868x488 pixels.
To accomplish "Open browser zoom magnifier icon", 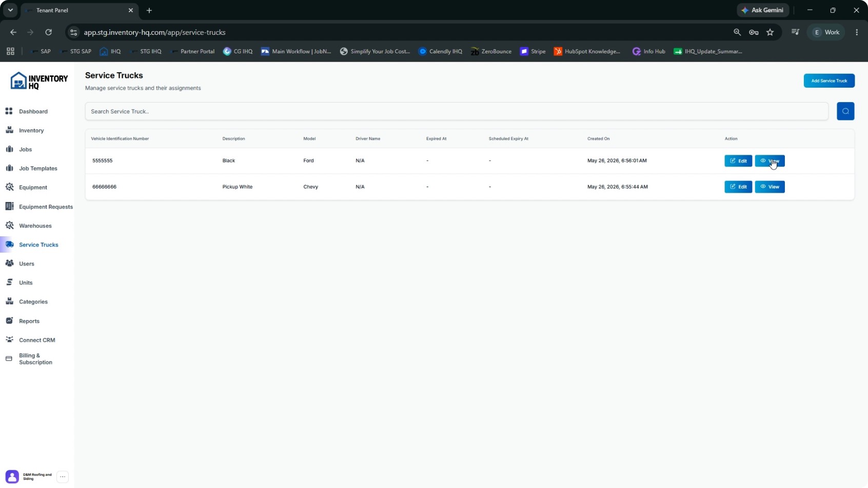I will click(x=737, y=32).
